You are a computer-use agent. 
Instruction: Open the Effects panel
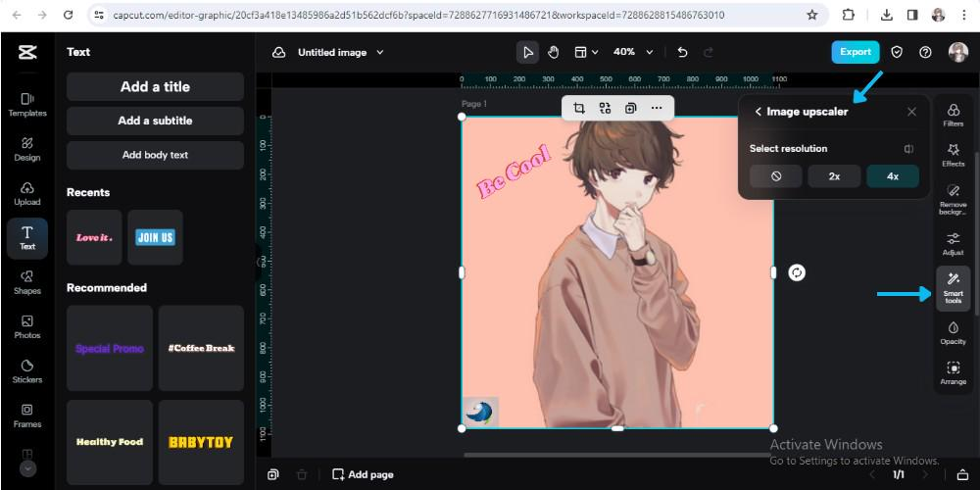(x=954, y=155)
